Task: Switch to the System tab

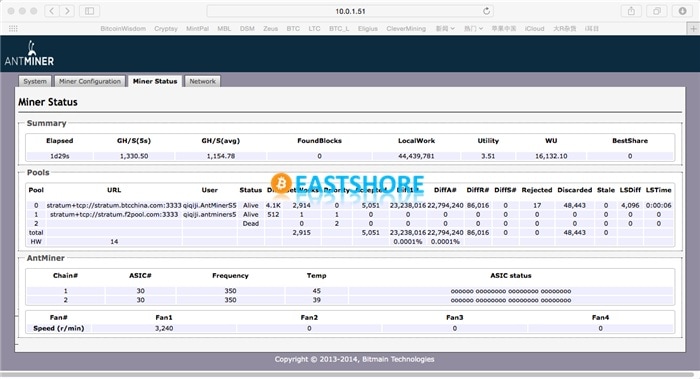Action: point(35,81)
